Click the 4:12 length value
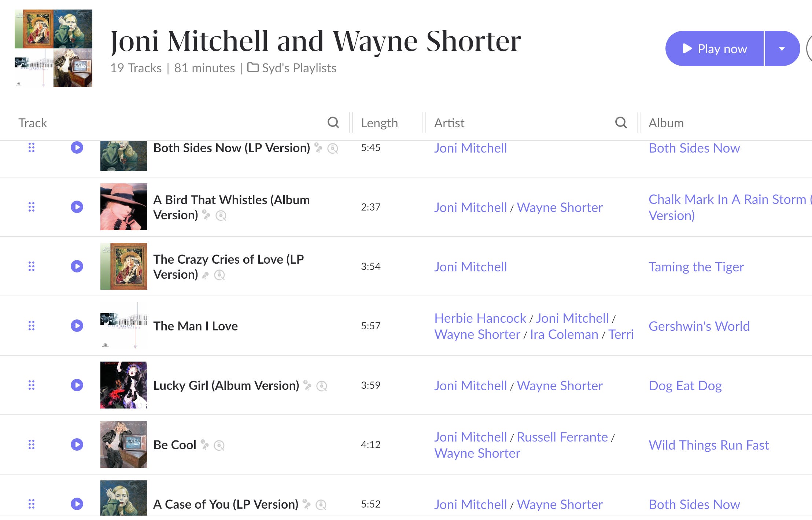 pos(371,444)
